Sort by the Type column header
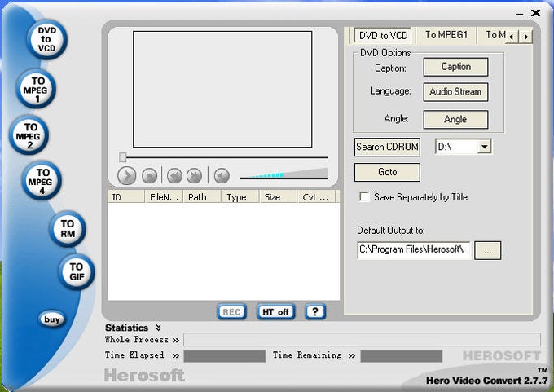This screenshot has width=554, height=392. click(240, 197)
